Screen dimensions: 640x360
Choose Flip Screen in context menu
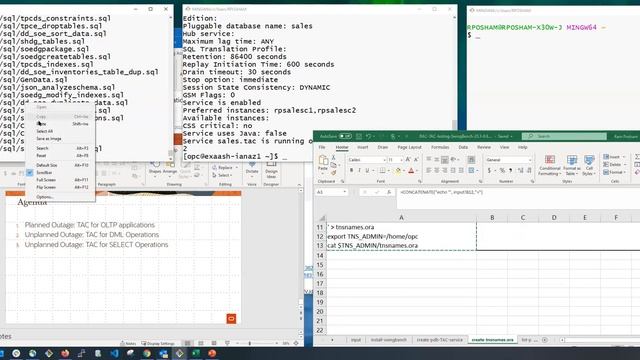(x=61, y=187)
